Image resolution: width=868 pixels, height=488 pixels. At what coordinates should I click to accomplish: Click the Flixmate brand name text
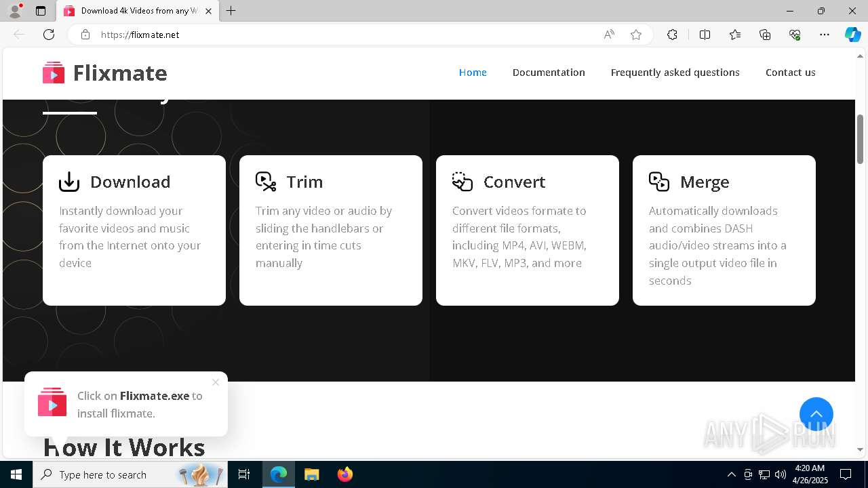[x=120, y=73]
